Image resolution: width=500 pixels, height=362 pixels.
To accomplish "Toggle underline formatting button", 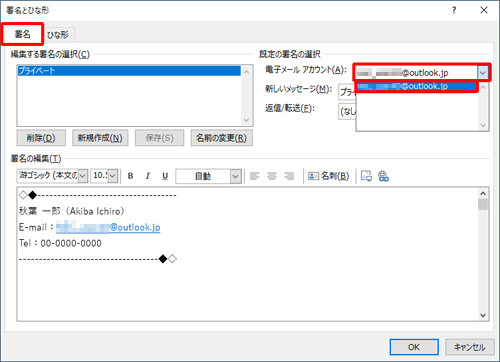I will (x=165, y=176).
